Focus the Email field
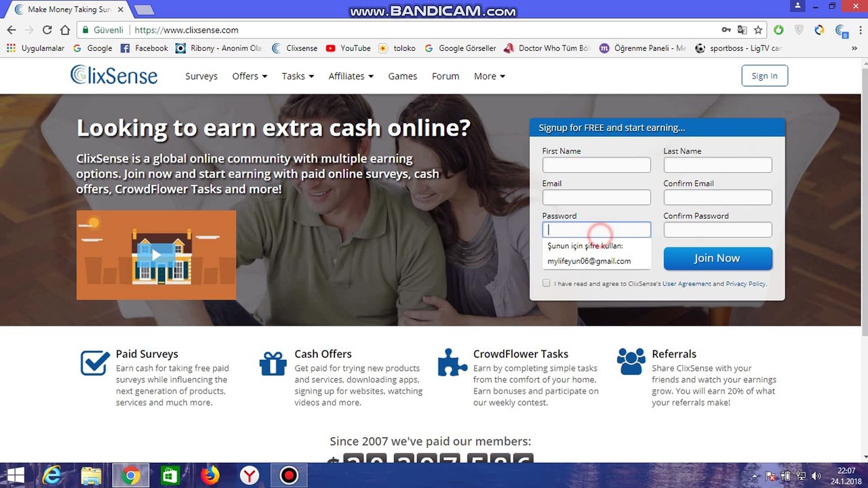 (x=596, y=197)
